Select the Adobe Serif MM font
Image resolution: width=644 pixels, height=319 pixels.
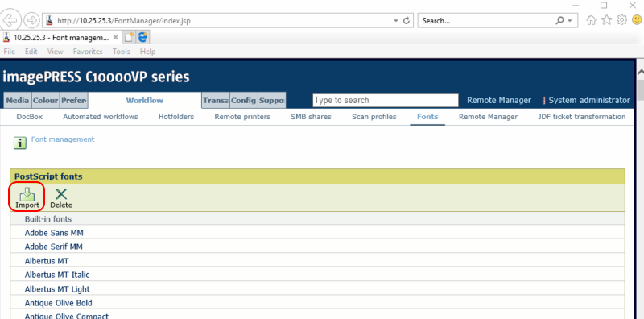[x=317, y=247]
